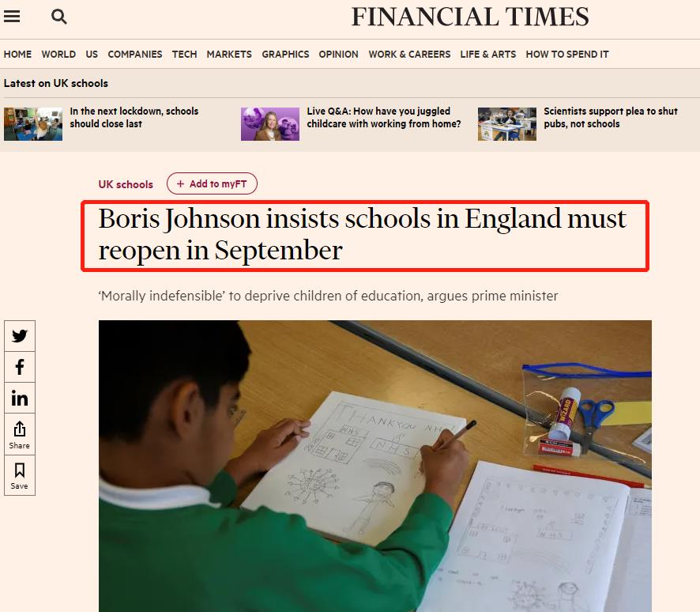Navigate to the COMPANIES section

(135, 54)
